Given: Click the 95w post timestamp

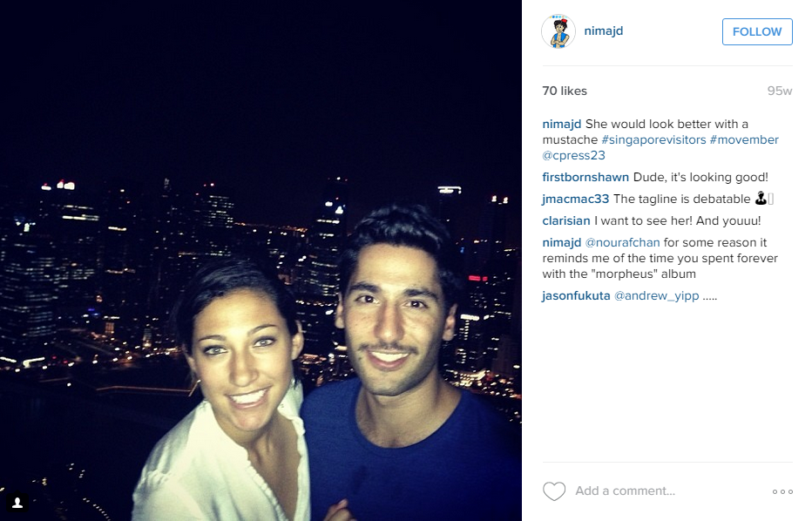Looking at the screenshot, I should click(x=780, y=91).
